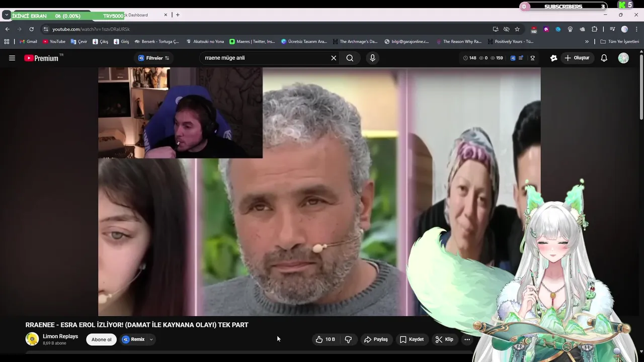Click the trophy icon in stats bar
This screenshot has height=362, width=644.
pyautogui.click(x=532, y=58)
